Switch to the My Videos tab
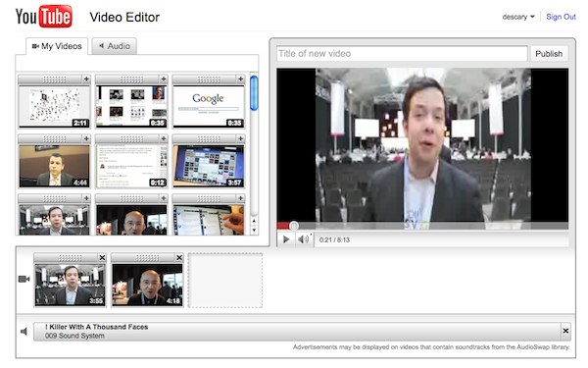Viewport: 588px width, 368px height. point(57,46)
